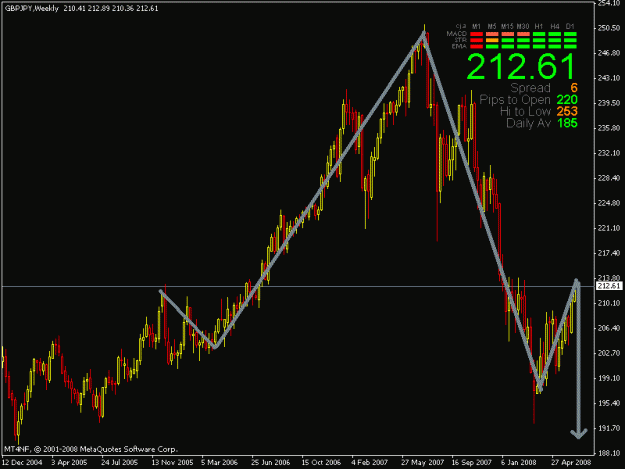
Task: Click the 221.10 price axis label
Action: click(x=609, y=228)
